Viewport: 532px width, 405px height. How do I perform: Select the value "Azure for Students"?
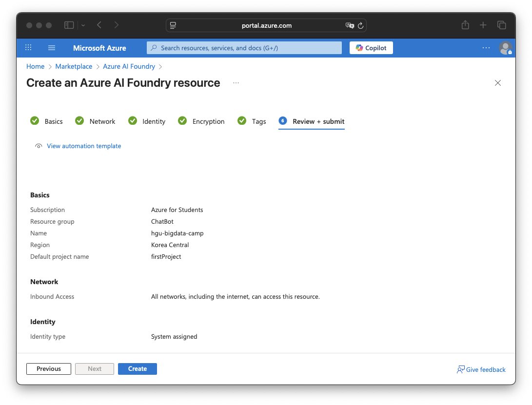tap(177, 210)
